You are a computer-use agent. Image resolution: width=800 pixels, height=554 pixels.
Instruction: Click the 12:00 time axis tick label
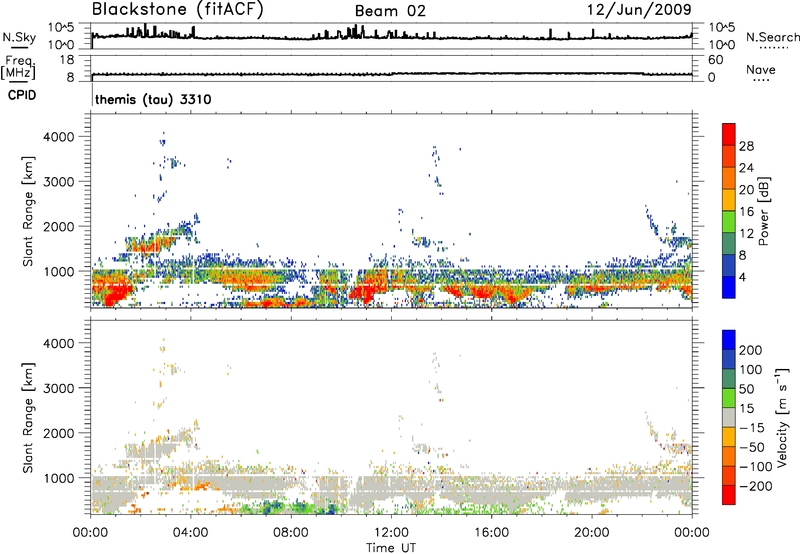point(391,533)
